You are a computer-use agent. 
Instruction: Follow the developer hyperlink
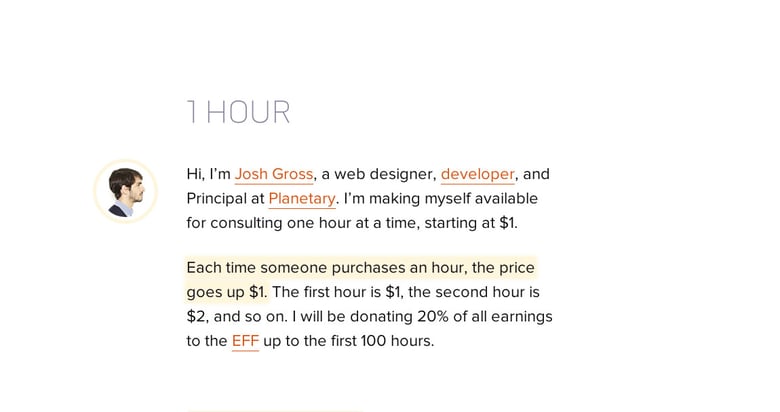click(477, 174)
